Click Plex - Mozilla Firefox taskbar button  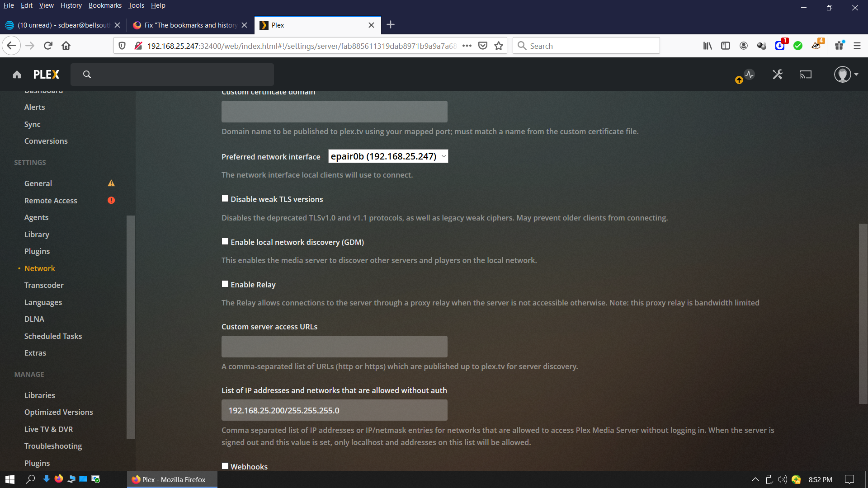(x=172, y=479)
